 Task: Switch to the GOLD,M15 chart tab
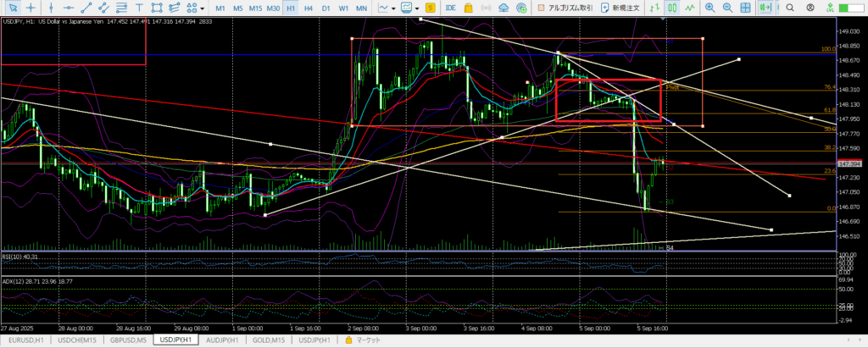(x=270, y=340)
